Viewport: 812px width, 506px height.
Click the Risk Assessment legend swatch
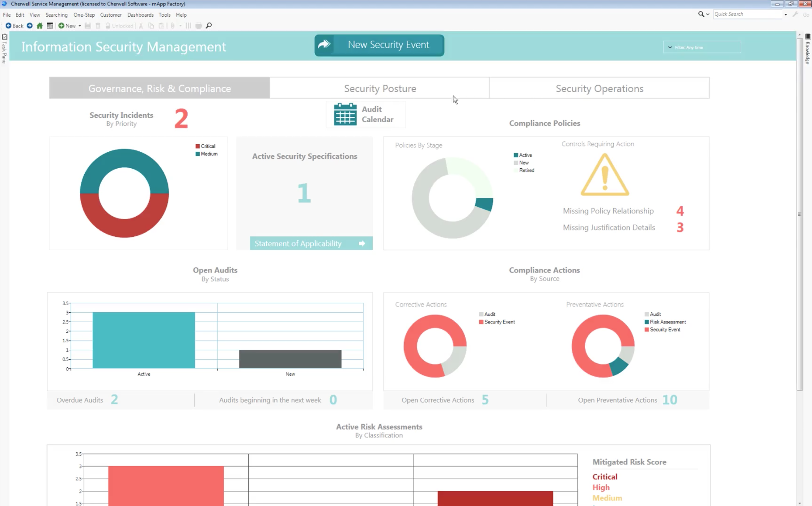tap(647, 322)
